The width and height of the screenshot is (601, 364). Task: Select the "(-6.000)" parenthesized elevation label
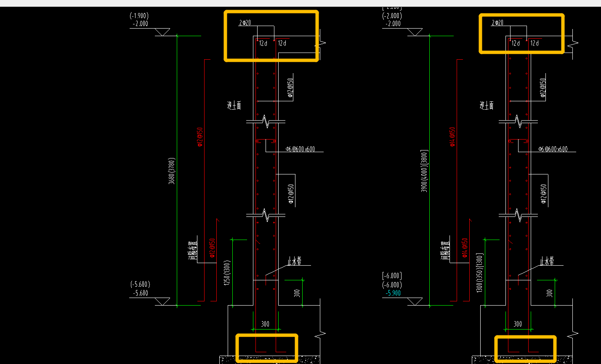pyautogui.click(x=392, y=285)
